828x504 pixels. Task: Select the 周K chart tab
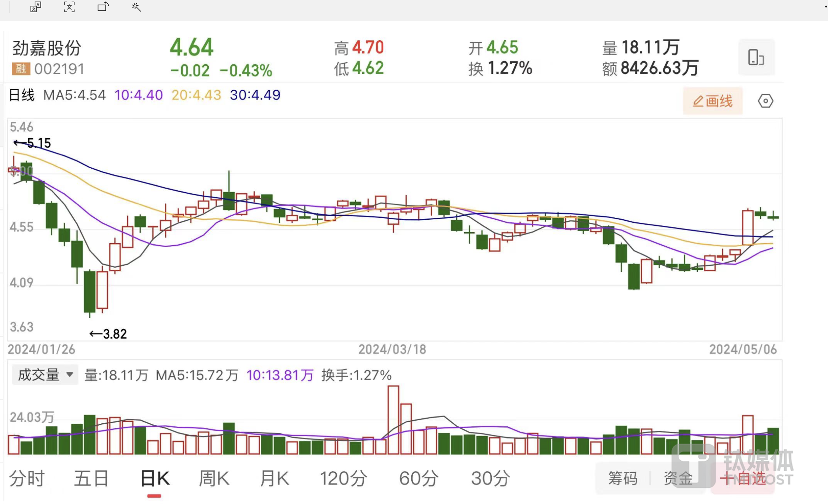point(214,478)
